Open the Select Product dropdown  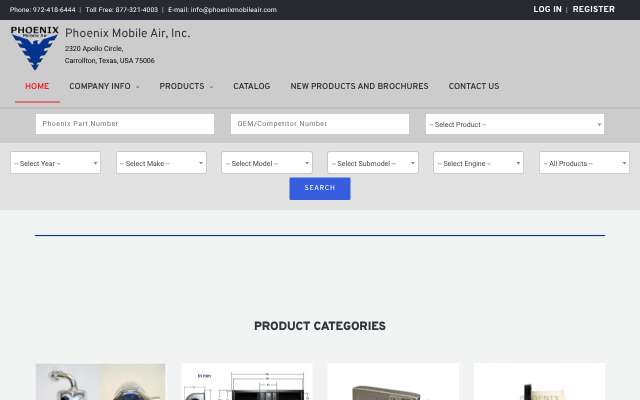point(515,124)
